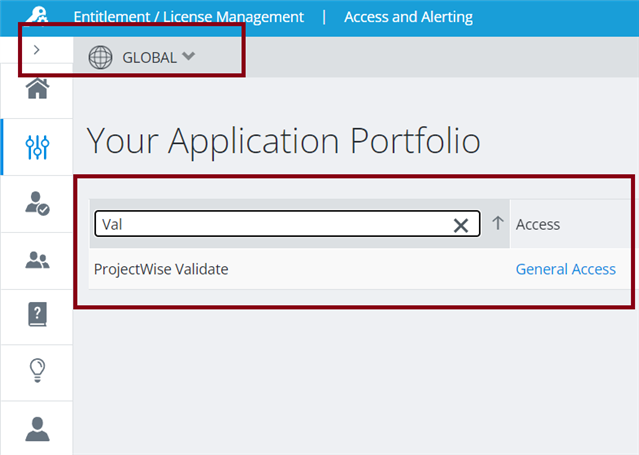
Task: Open the lightbulb ideas sidebar icon
Action: coord(37,370)
